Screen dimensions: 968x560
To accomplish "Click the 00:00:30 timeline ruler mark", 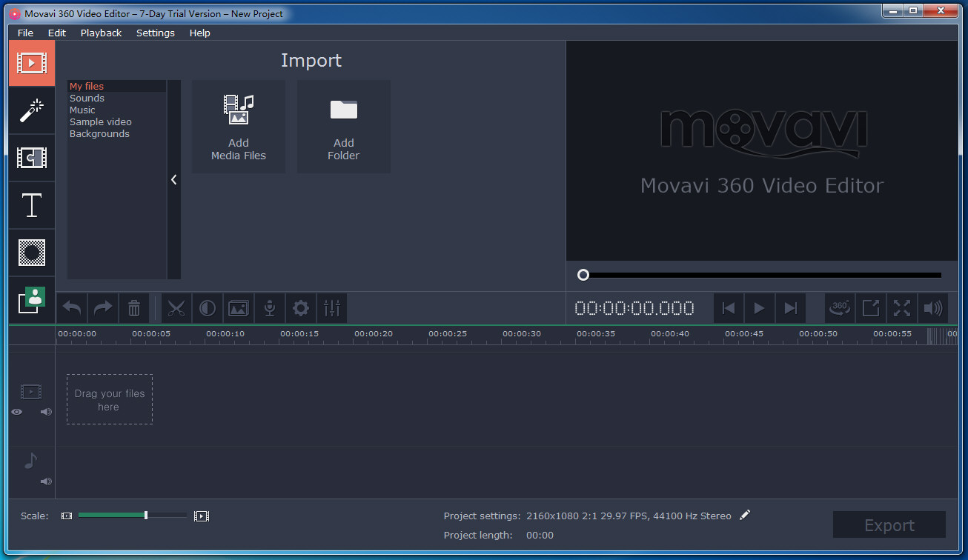I will click(x=522, y=334).
